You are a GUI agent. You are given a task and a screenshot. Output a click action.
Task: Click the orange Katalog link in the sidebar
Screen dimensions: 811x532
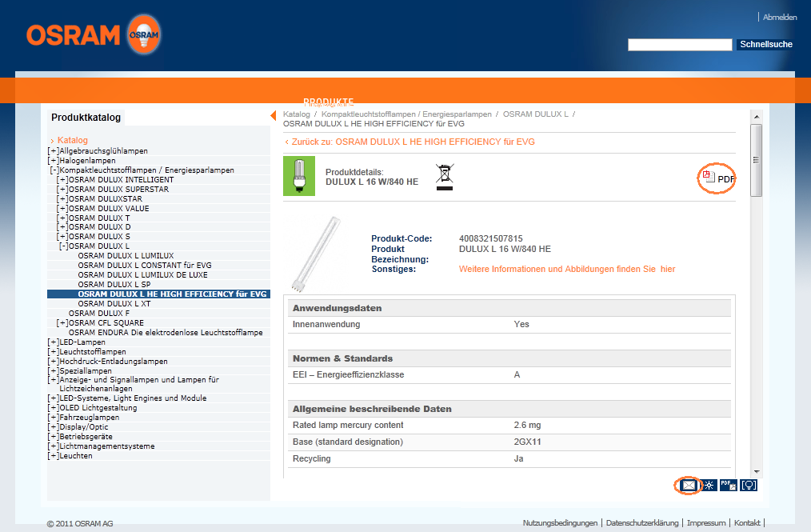[x=73, y=140]
